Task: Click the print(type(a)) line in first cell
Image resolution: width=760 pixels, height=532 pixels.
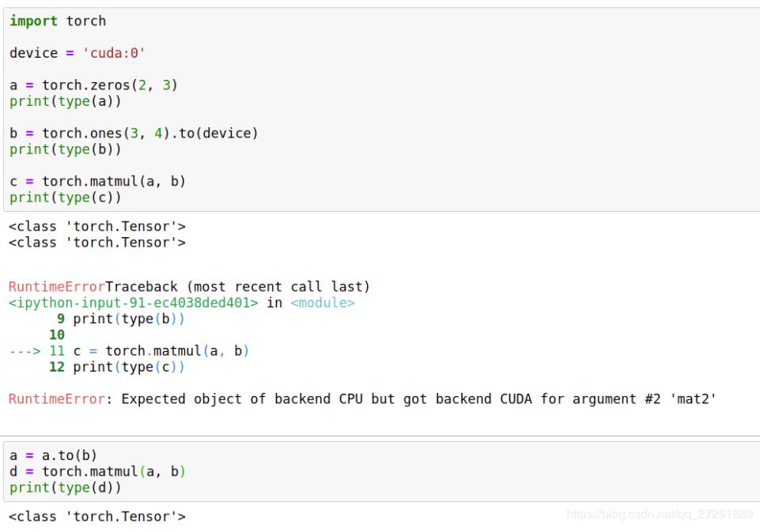Action: pos(66,101)
